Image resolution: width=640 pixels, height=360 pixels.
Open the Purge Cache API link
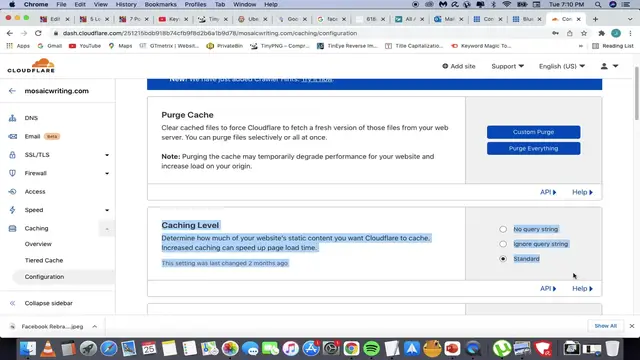pyautogui.click(x=548, y=192)
